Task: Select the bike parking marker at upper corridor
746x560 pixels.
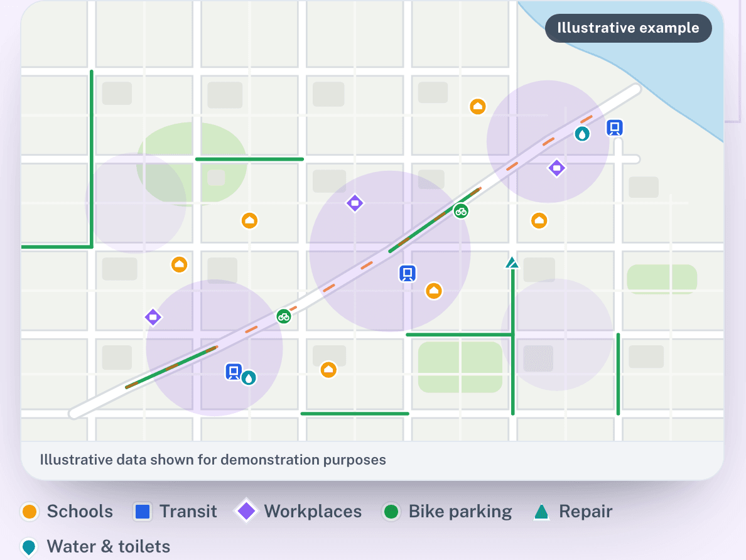Action: tap(460, 211)
